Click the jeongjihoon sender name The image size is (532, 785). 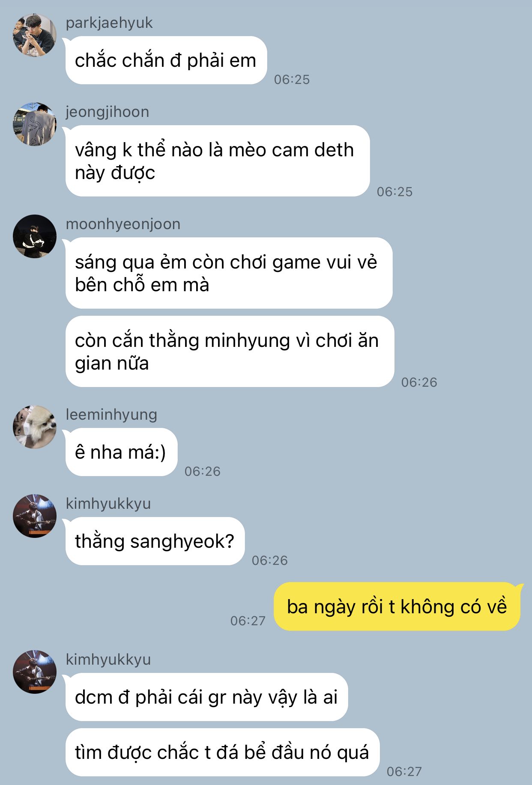(108, 112)
